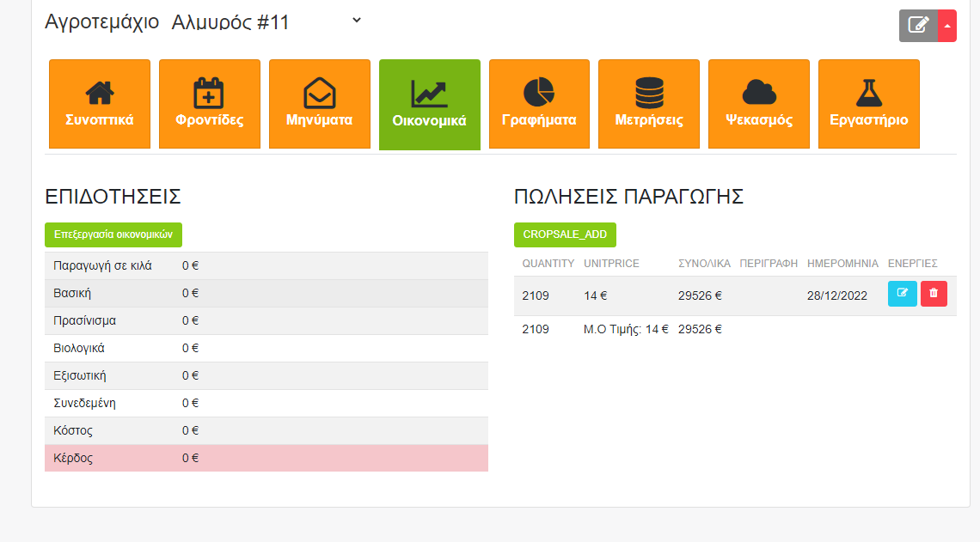Select the Παραγωγή σε κιλά row

(266, 265)
